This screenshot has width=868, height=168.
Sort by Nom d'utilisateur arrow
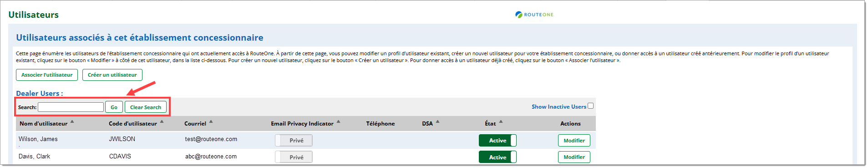click(x=72, y=122)
